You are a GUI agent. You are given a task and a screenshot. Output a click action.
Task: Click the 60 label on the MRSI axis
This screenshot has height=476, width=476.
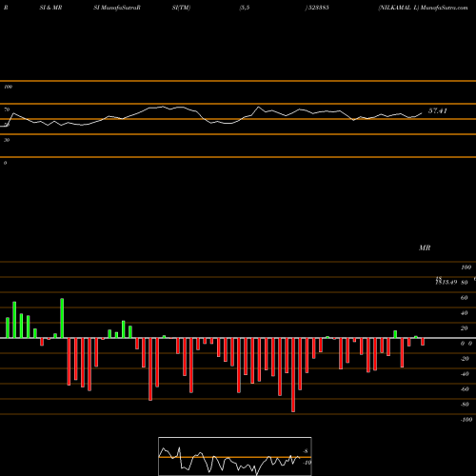tap(465, 298)
